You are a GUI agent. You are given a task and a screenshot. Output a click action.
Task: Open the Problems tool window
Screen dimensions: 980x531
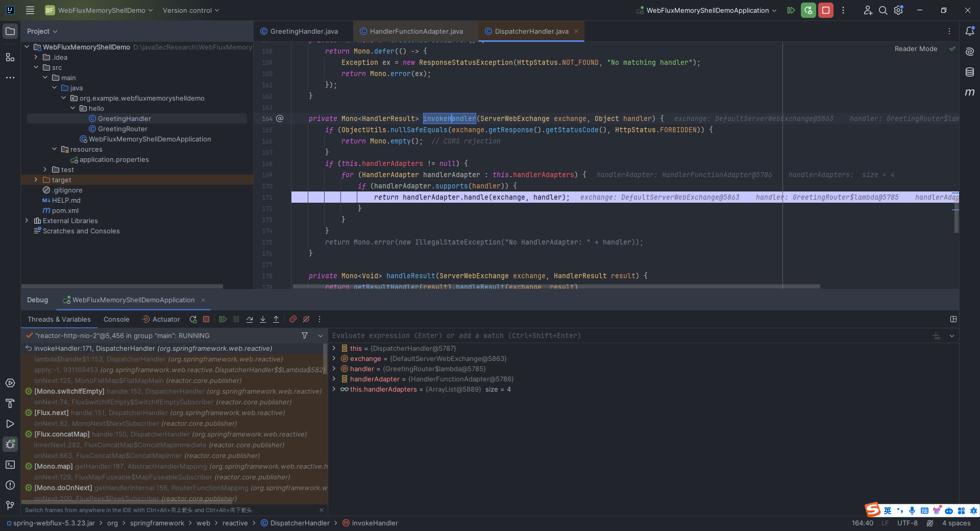coord(10,485)
